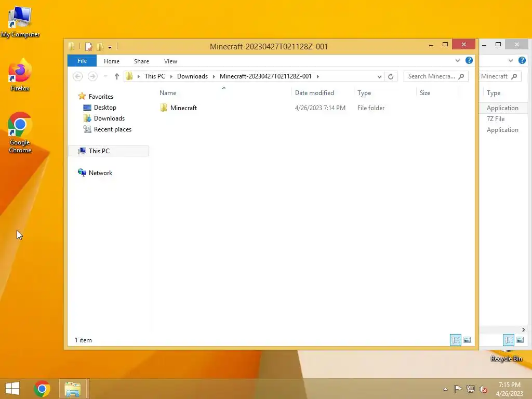Viewport: 532px width, 399px height.
Task: Click the Help question mark icon
Action: (x=469, y=60)
